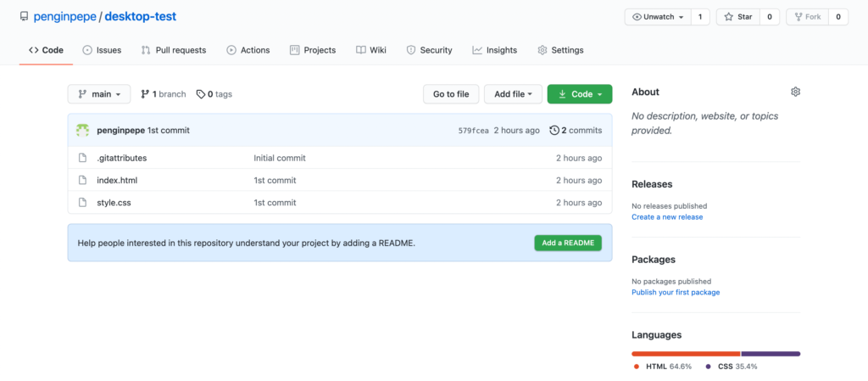Click the branch icon beside 1 branch
Image resolution: width=868 pixels, height=381 pixels.
pyautogui.click(x=145, y=94)
